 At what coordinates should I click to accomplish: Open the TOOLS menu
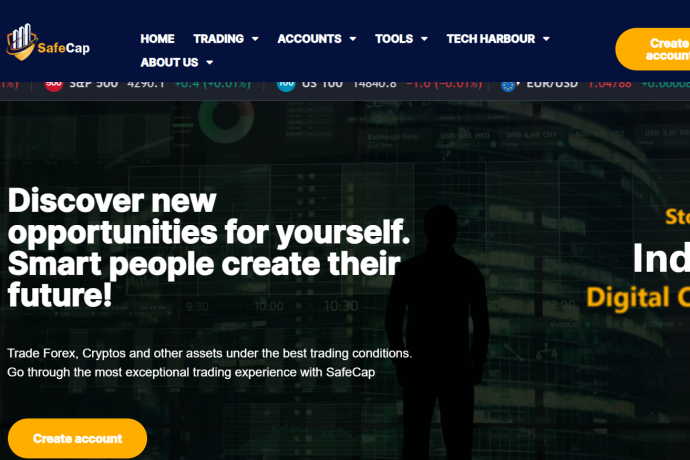coord(394,39)
